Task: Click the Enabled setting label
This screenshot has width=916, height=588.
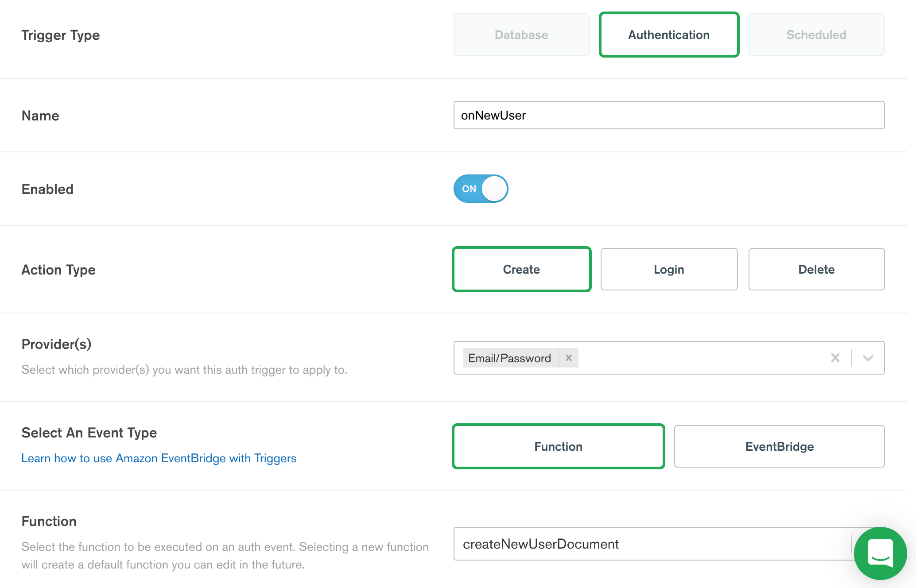Action: pyautogui.click(x=47, y=189)
